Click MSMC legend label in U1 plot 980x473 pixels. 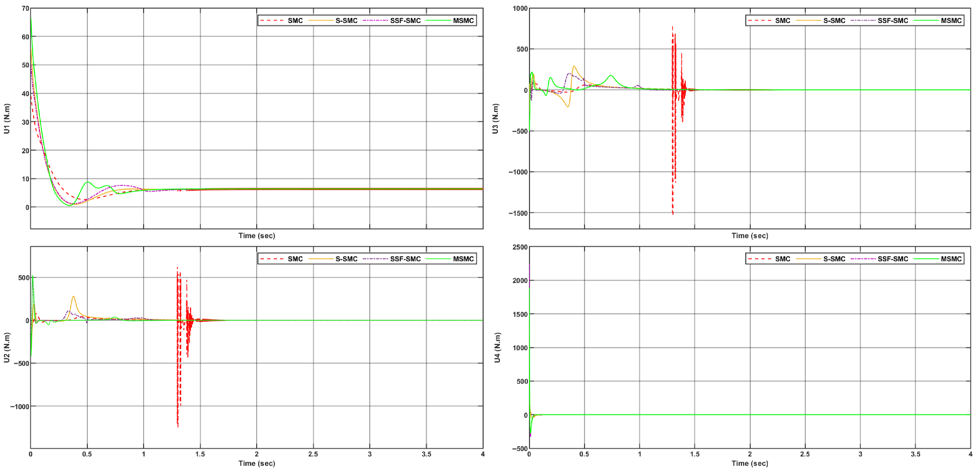click(x=463, y=21)
